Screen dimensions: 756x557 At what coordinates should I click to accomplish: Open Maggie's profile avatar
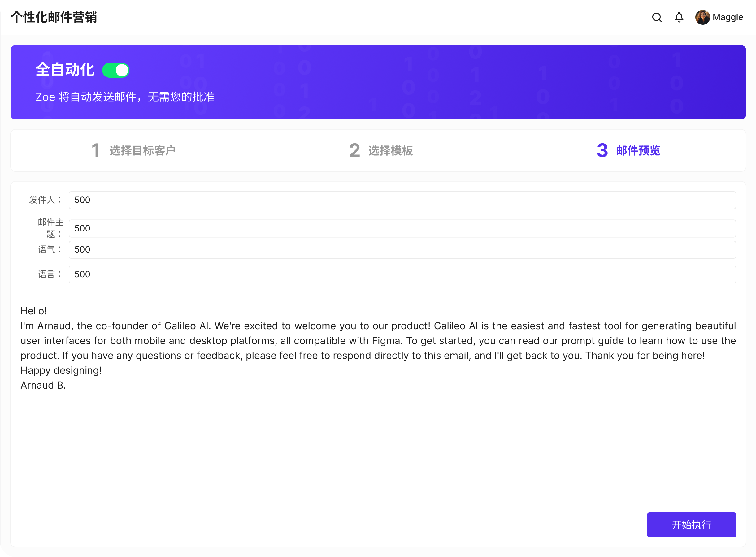coord(702,17)
